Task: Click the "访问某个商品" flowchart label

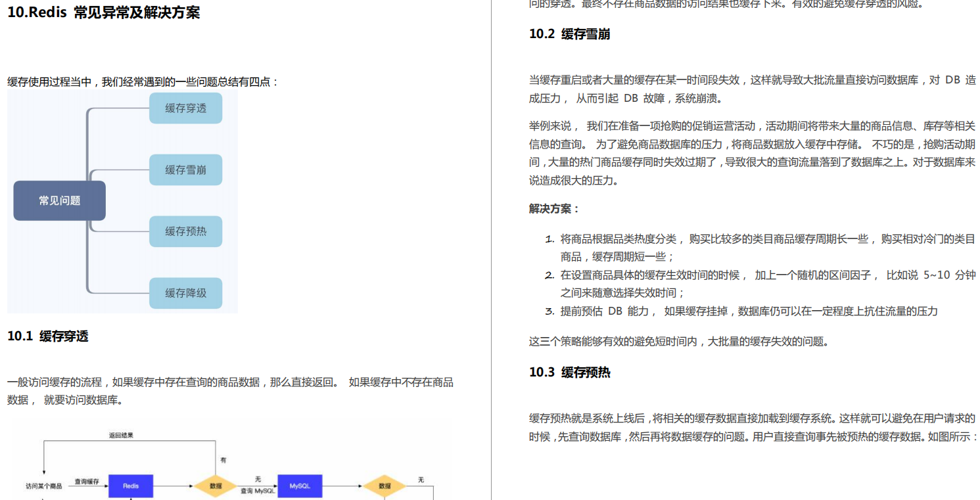Action: (44, 486)
